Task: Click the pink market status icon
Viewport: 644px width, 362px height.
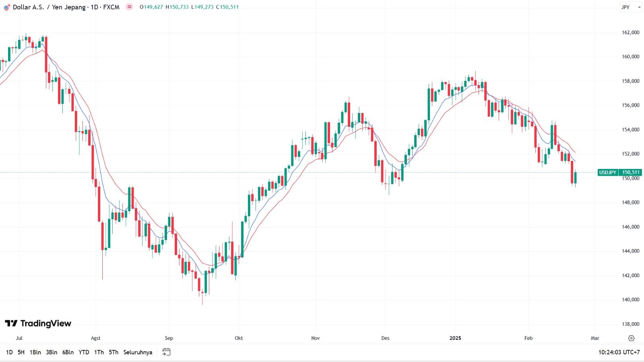Action: pos(129,7)
